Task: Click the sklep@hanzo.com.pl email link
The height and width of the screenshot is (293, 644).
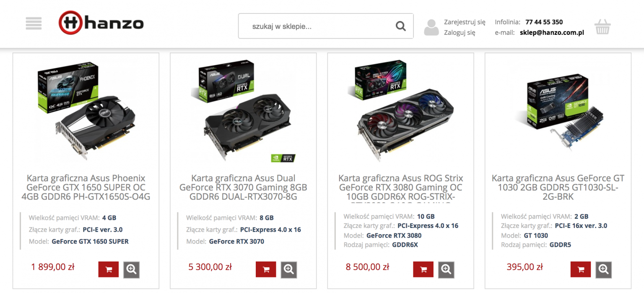Action: (x=552, y=32)
